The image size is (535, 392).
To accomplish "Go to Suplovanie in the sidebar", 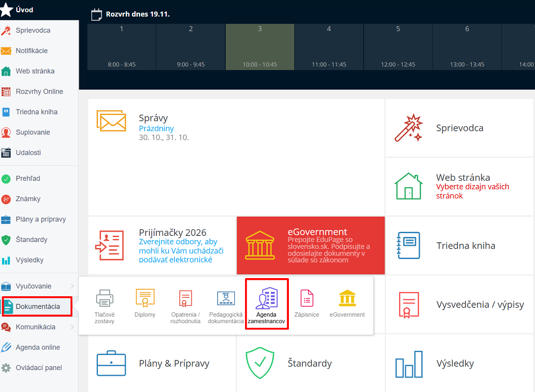I will point(33,132).
